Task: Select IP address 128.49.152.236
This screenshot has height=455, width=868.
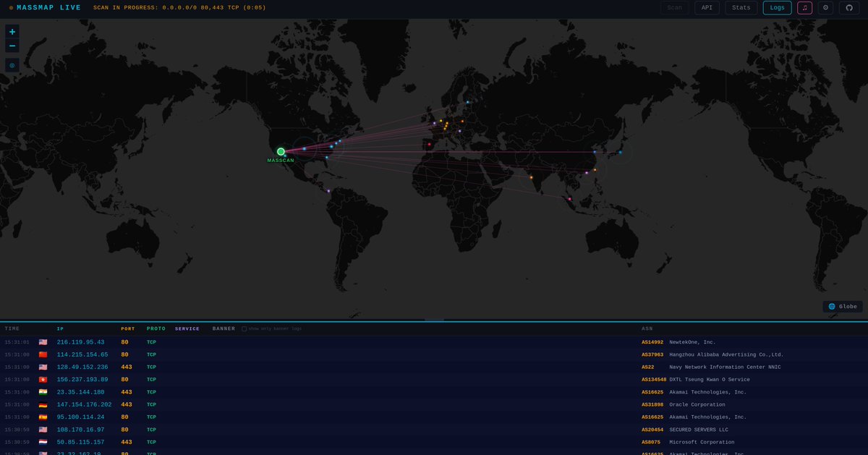Action: 82,367
